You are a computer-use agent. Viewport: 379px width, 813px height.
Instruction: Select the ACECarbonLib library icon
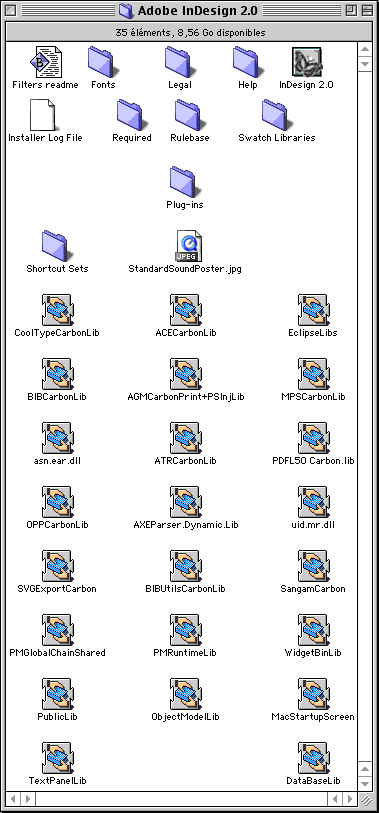185,310
